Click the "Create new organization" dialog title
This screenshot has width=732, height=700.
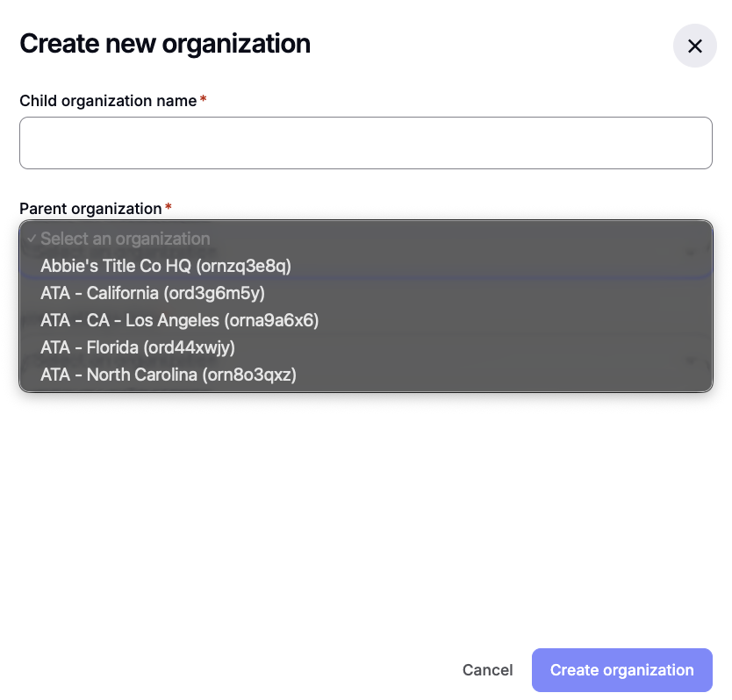[165, 44]
